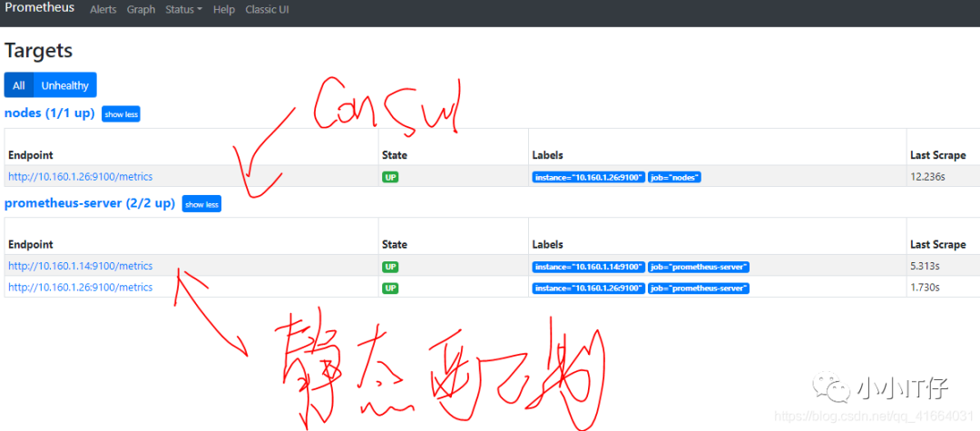Go to the Alerts page

click(103, 10)
